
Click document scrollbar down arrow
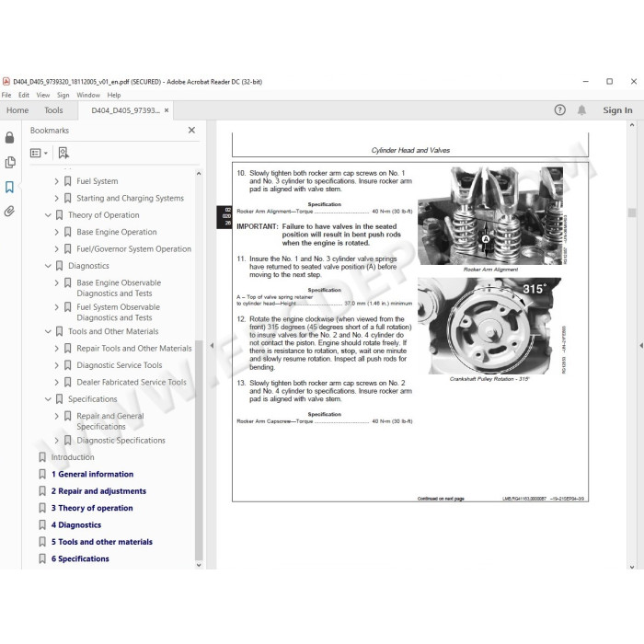click(632, 567)
